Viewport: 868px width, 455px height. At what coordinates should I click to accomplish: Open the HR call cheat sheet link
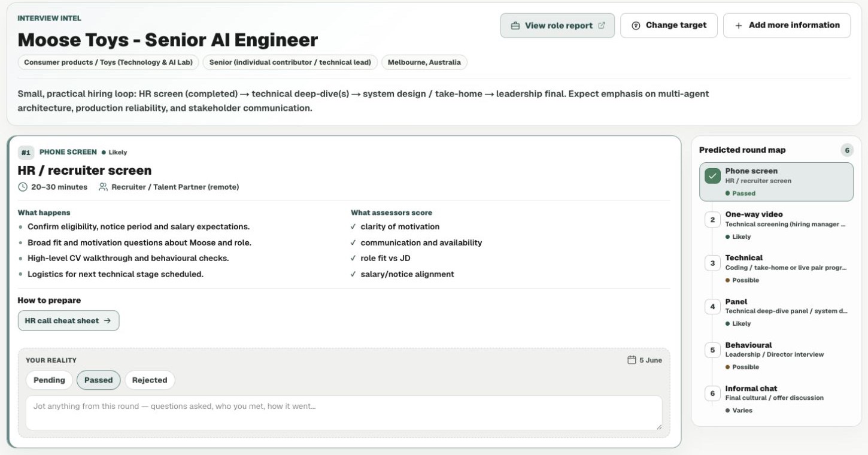[x=68, y=321]
